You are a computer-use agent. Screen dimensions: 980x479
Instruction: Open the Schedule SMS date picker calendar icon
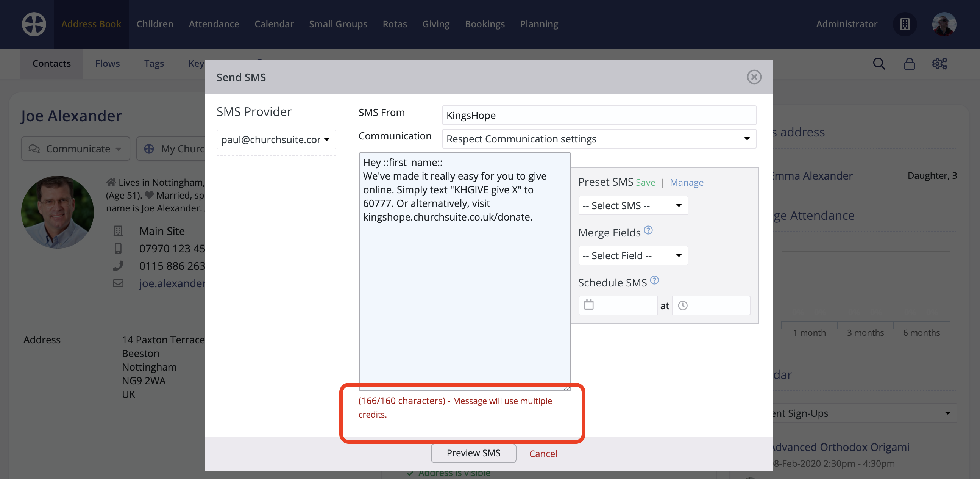click(x=589, y=305)
